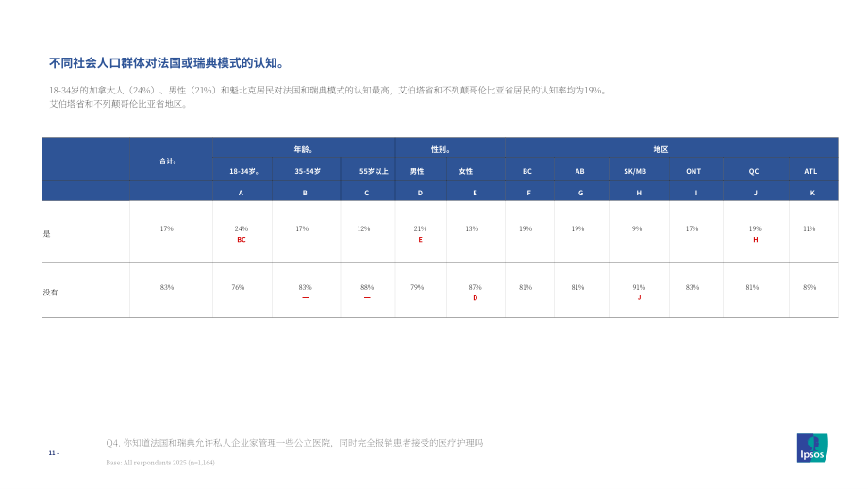Click column letter I in header
868x489 pixels.
tap(696, 193)
